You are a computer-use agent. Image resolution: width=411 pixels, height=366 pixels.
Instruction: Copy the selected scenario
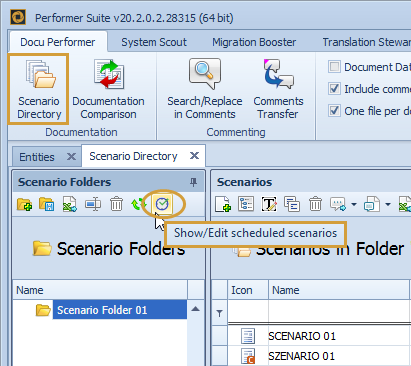click(292, 204)
